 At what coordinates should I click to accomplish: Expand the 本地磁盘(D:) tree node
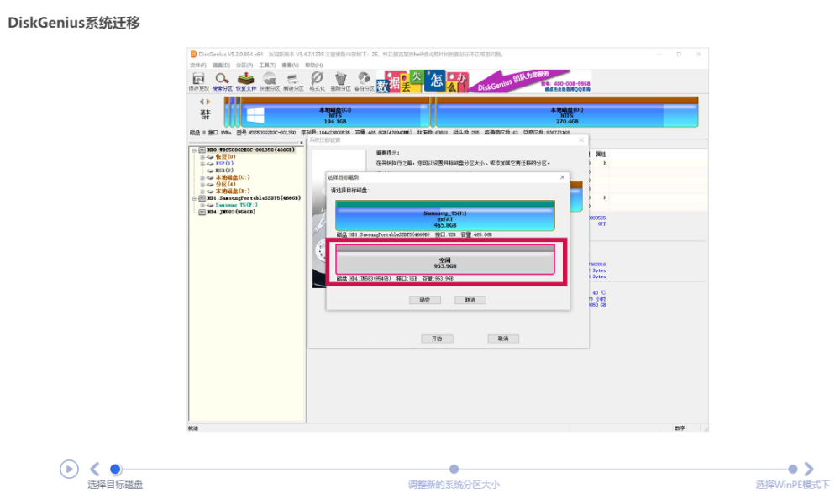202,192
